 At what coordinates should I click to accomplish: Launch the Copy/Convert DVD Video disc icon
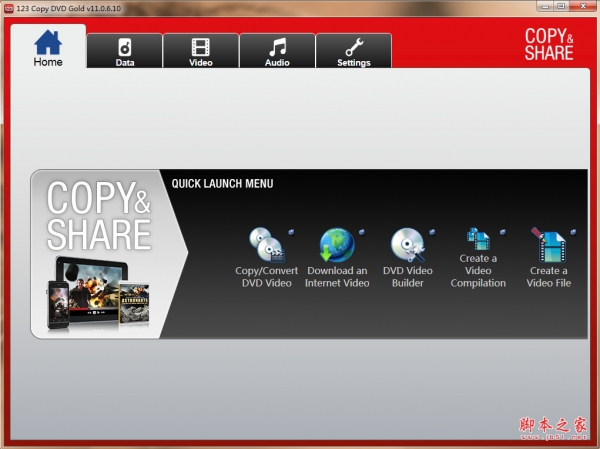coord(267,245)
